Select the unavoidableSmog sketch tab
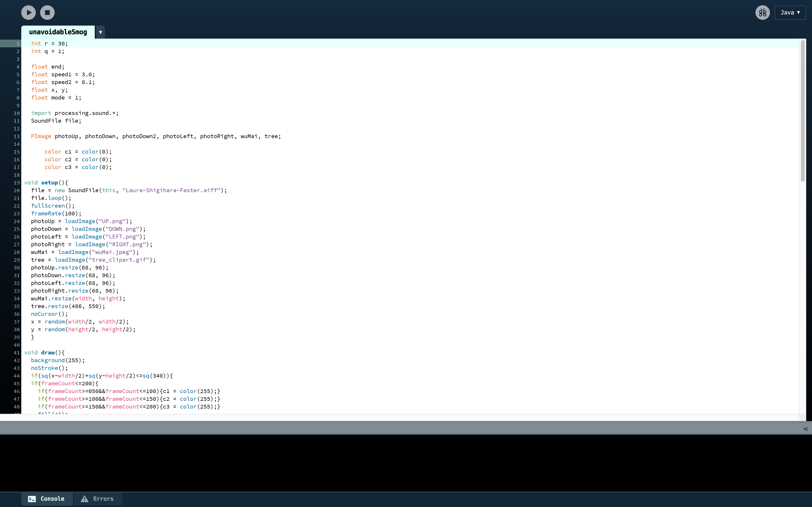Screen dimensions: 812x507 click(x=58, y=32)
